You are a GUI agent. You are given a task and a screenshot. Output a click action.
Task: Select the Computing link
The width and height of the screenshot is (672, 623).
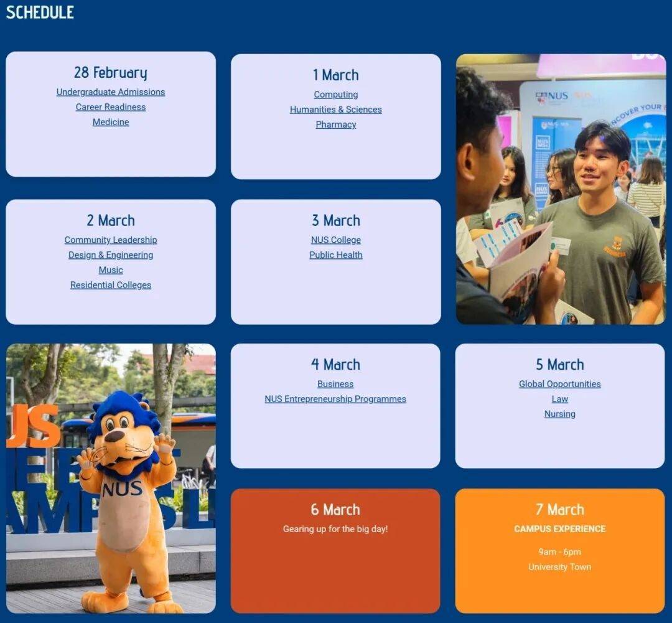tap(336, 95)
